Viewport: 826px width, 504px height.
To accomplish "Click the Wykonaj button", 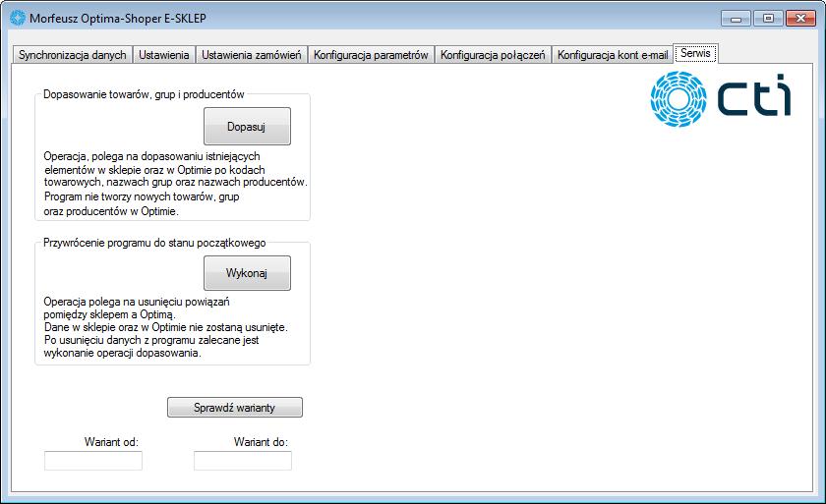I will (247, 273).
